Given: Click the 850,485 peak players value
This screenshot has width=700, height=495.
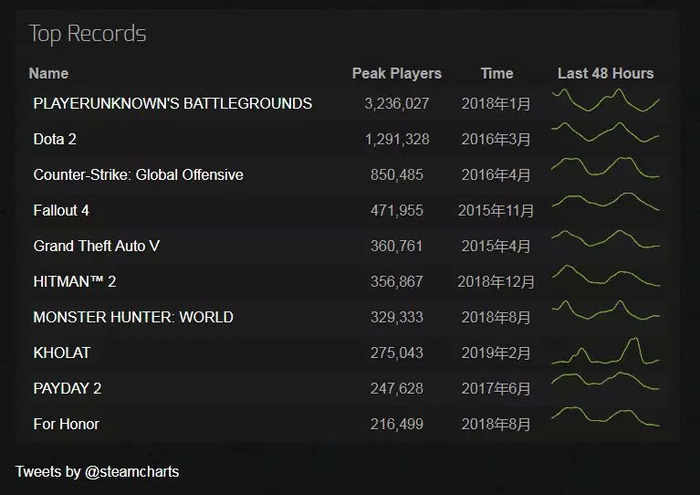Looking at the screenshot, I should pyautogui.click(x=396, y=175).
